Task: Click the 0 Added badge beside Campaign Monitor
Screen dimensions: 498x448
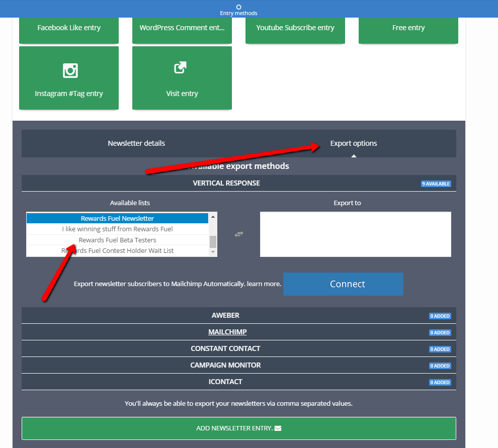Action: click(x=440, y=366)
